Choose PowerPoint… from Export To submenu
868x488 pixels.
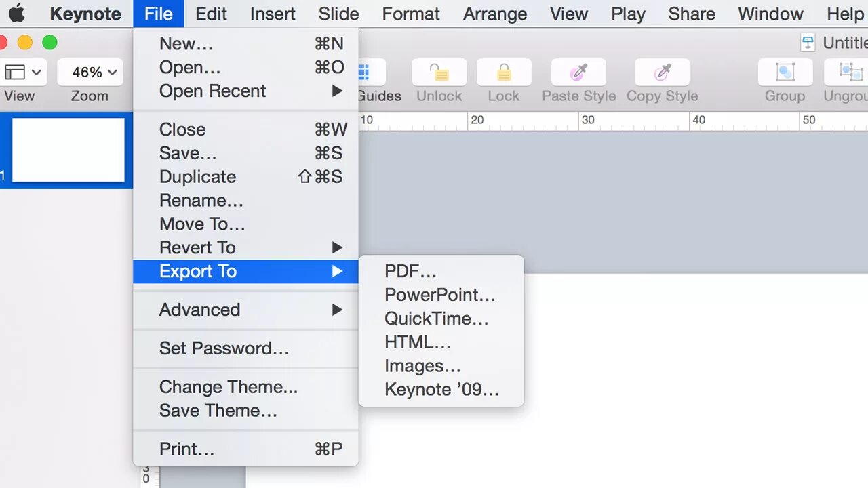[x=441, y=295]
